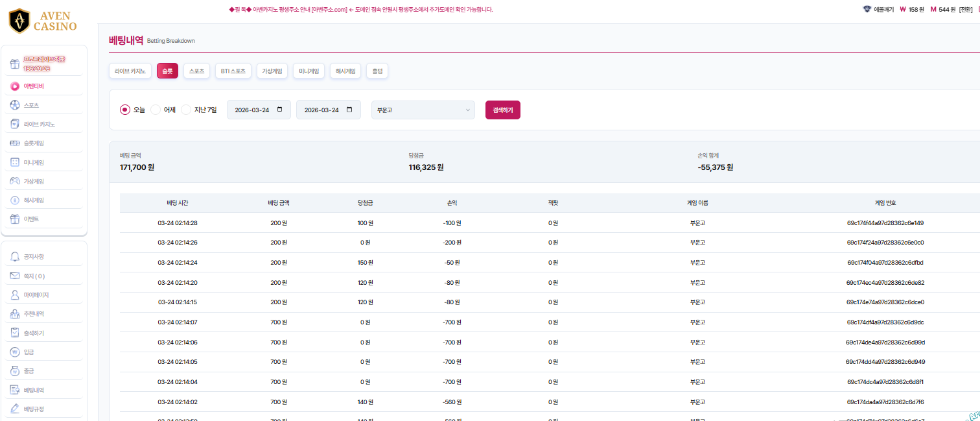Choose the 지난 7일 radio option
Image resolution: width=980 pixels, height=421 pixels.
point(186,110)
